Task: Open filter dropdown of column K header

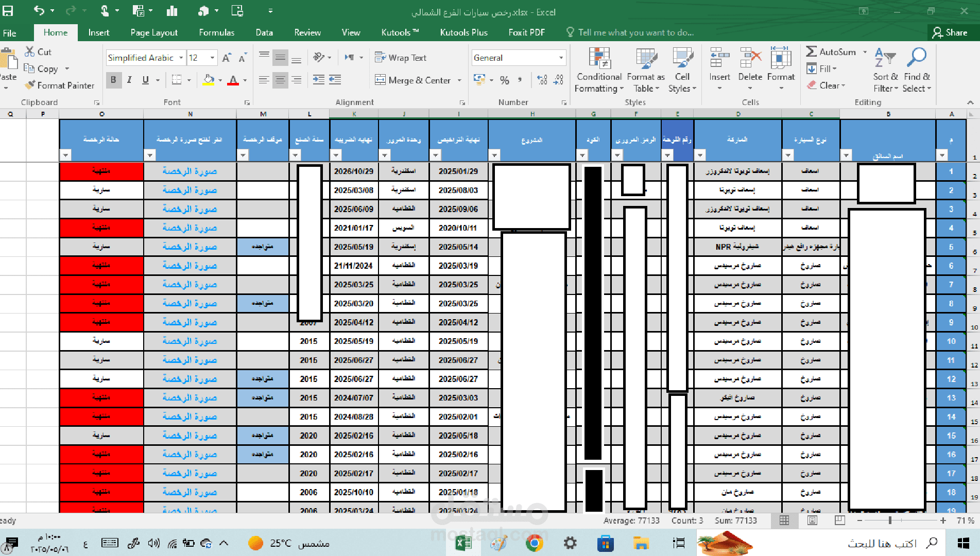Action: [x=336, y=155]
